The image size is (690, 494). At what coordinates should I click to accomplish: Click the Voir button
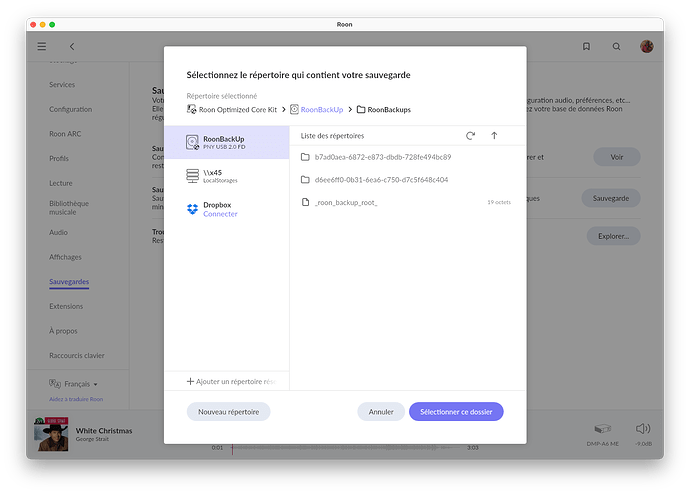(617, 157)
